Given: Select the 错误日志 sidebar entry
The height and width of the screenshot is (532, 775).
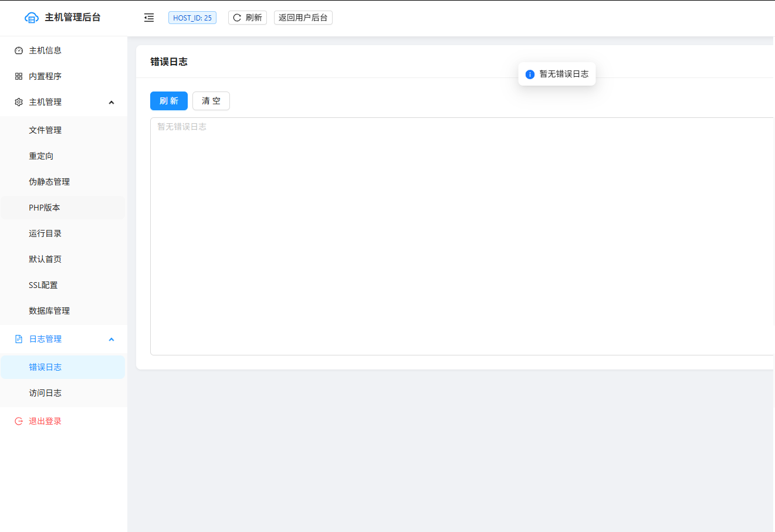Looking at the screenshot, I should pyautogui.click(x=45, y=367).
